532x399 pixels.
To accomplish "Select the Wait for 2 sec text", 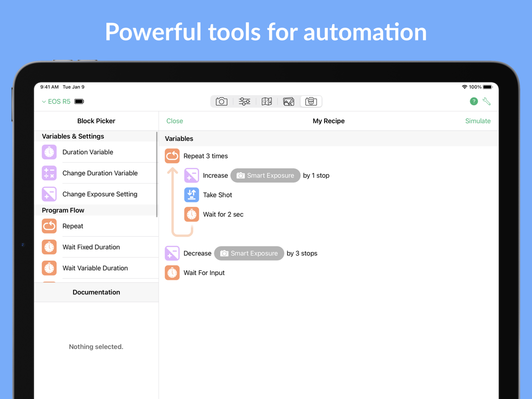I will tap(223, 214).
